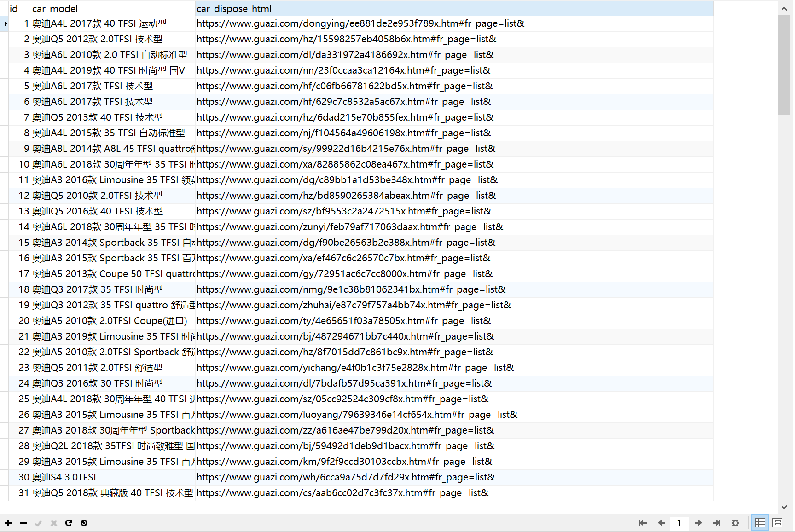This screenshot has width=795, height=532.
Task: Select the URL cell containing km/9f2f9ccd30103ccbx
Action: pos(454,462)
